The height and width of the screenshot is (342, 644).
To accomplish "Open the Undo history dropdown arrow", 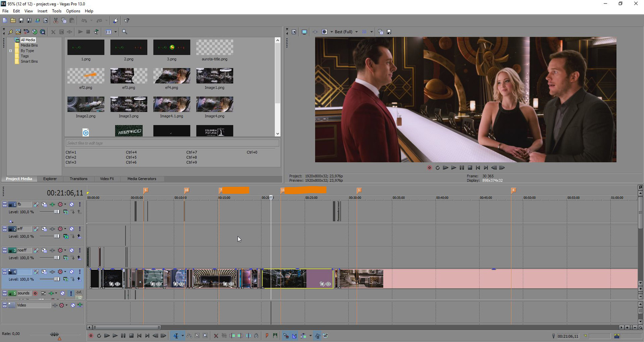I will point(91,21).
